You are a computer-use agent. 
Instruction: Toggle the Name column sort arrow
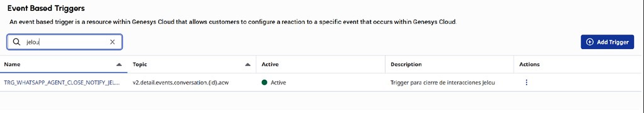click(x=119, y=64)
